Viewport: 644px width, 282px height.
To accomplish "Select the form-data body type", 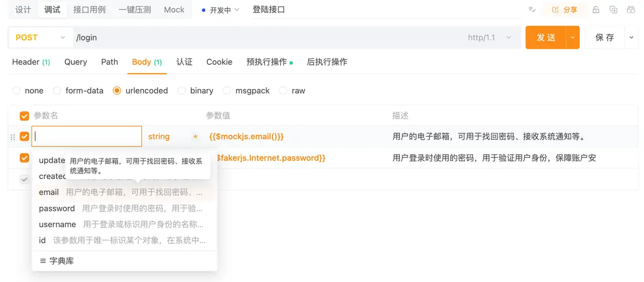I will click(x=78, y=90).
